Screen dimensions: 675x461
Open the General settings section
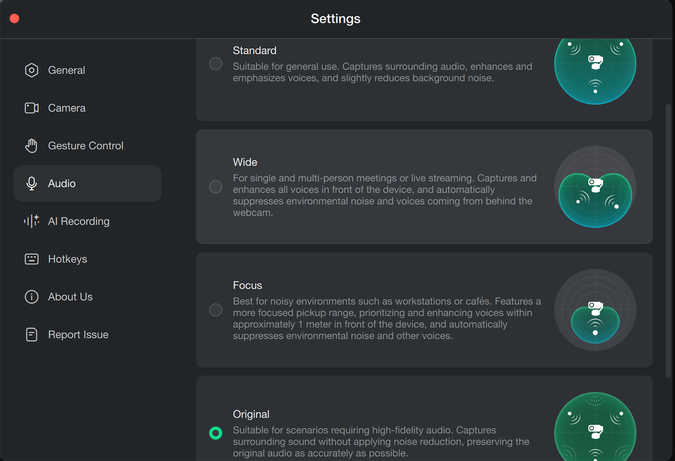click(x=87, y=70)
